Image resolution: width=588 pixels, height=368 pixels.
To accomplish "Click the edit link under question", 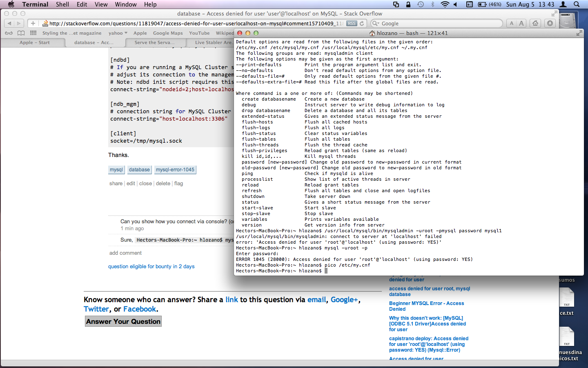I will (131, 184).
